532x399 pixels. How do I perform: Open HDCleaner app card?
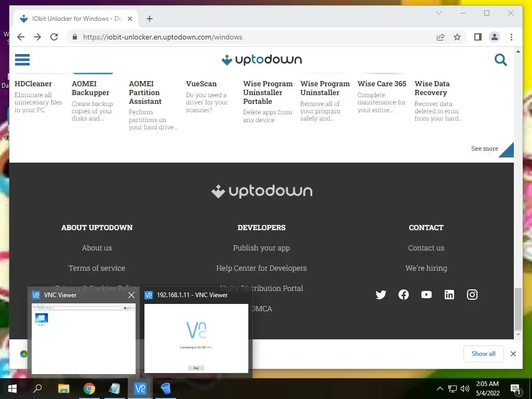click(x=38, y=96)
